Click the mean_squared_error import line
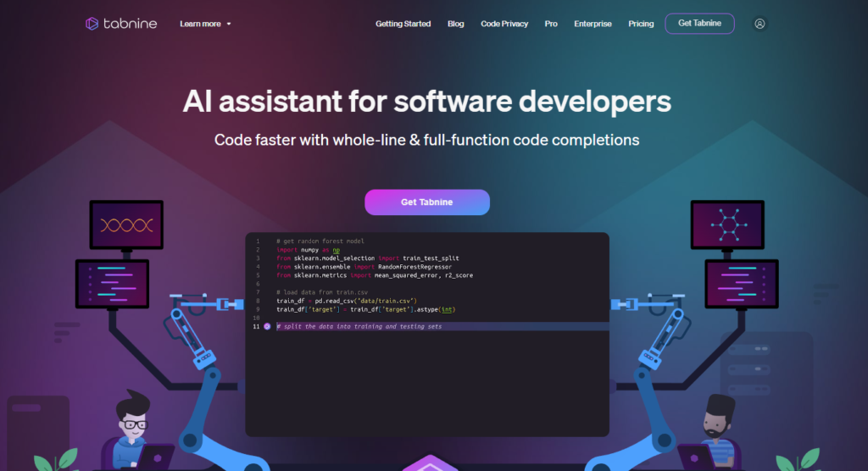Viewport: 868px width, 471px height. click(x=375, y=275)
